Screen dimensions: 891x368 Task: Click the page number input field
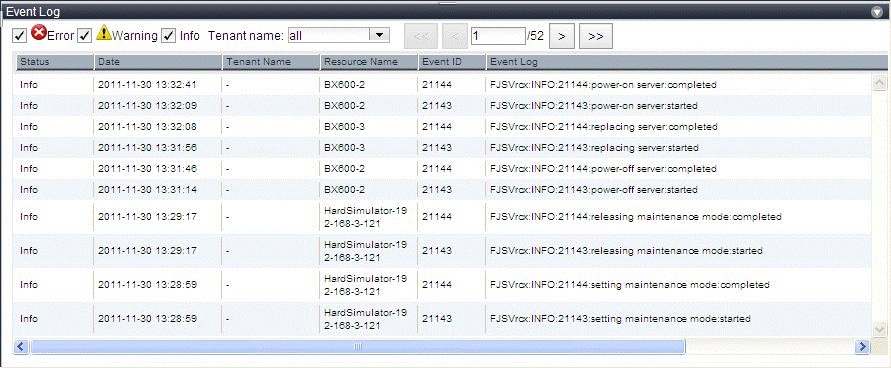pyautogui.click(x=498, y=36)
